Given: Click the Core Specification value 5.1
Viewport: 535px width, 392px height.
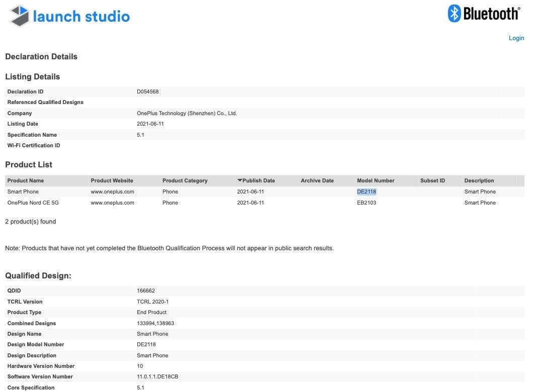Looking at the screenshot, I should [141, 387].
